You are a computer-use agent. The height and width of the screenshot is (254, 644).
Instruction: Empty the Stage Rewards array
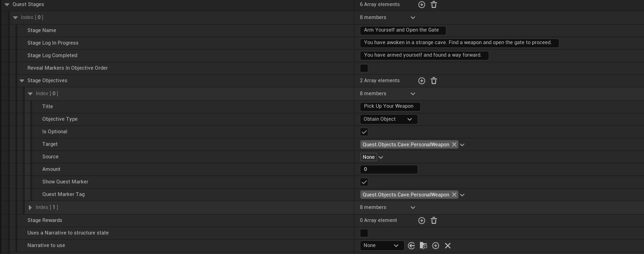[433, 221]
